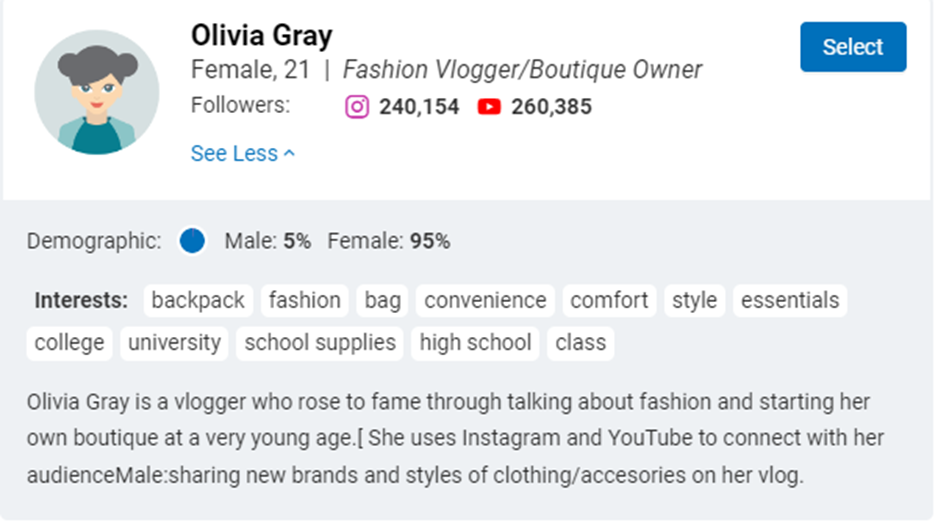Click the See Less chevron arrow

290,154
